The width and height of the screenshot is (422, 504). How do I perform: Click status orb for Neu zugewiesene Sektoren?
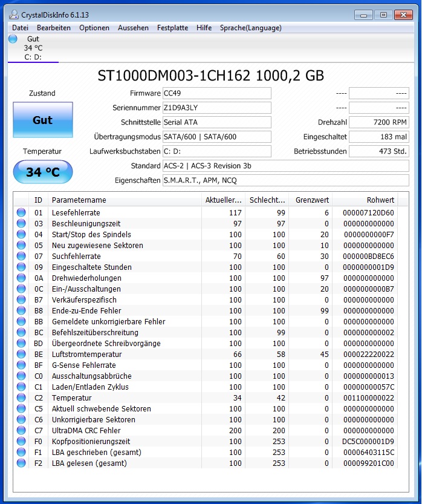(21, 245)
